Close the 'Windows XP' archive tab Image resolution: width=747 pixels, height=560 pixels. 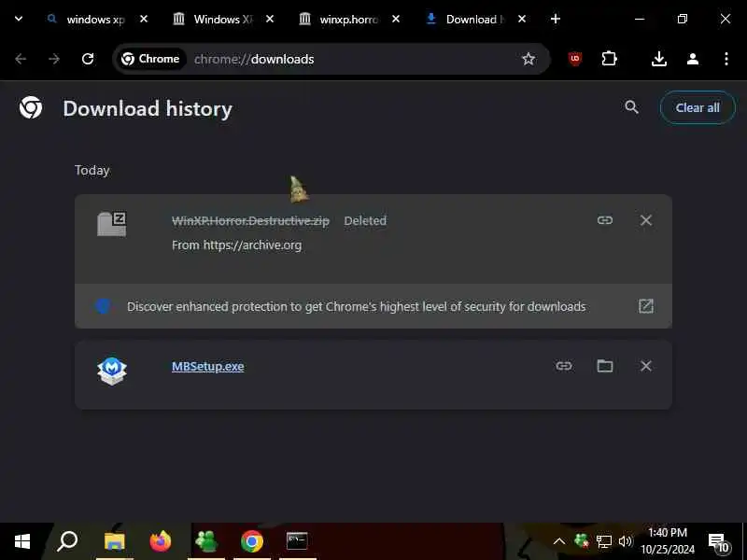(x=270, y=19)
